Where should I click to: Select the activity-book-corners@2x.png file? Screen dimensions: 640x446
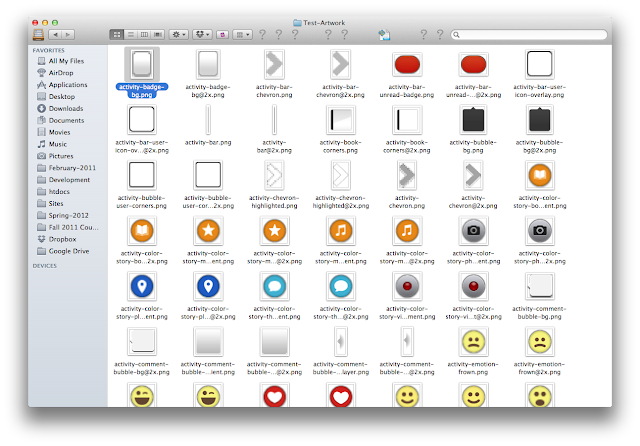[407, 120]
